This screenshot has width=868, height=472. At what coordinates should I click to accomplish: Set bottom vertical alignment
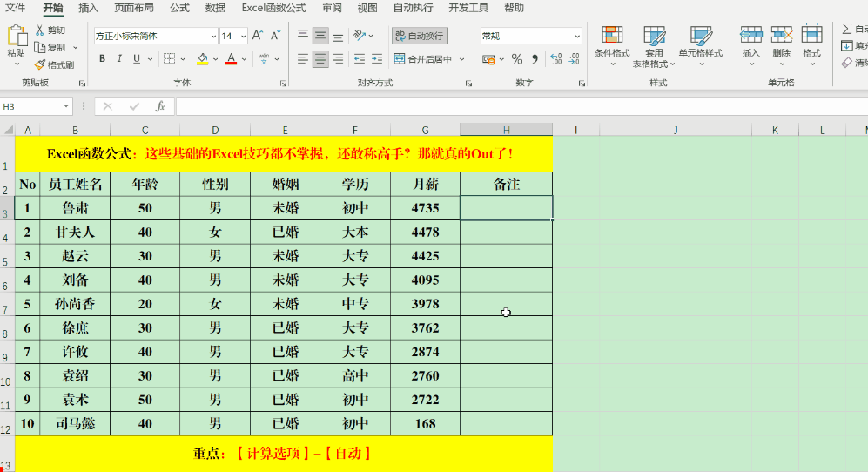click(338, 36)
